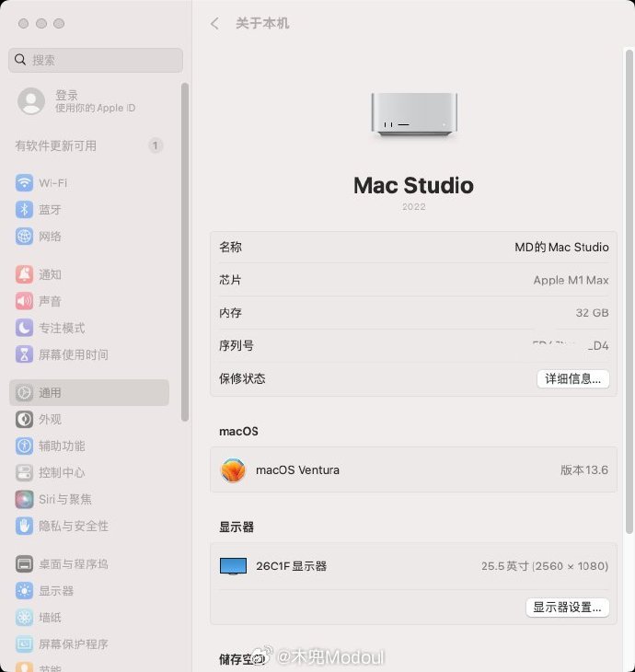Click the macOS Ventura label
Image resolution: width=635 pixels, height=672 pixels.
tap(297, 470)
